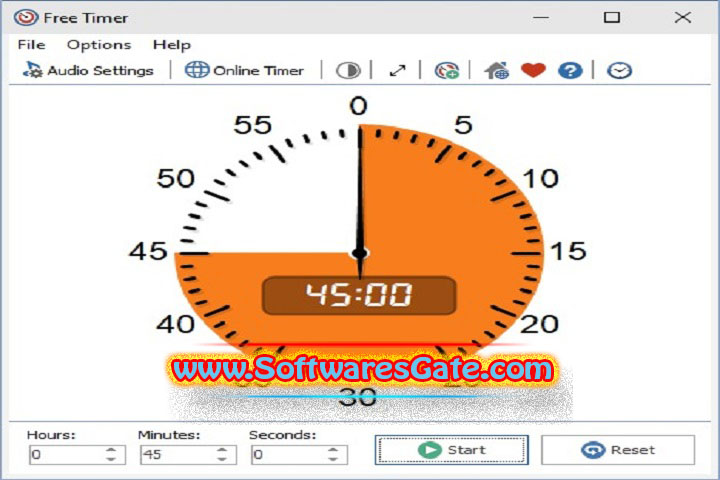
Task: Open the File menu
Action: click(x=31, y=45)
